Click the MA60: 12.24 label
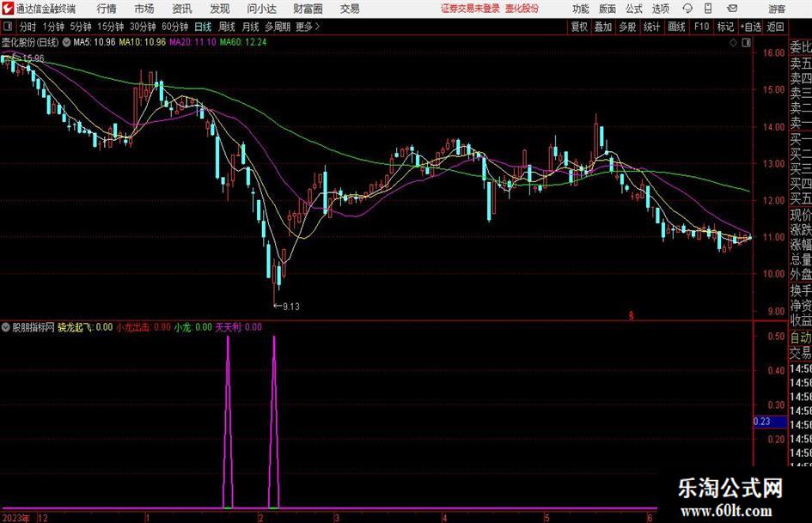This screenshot has width=812, height=523. pos(243,42)
